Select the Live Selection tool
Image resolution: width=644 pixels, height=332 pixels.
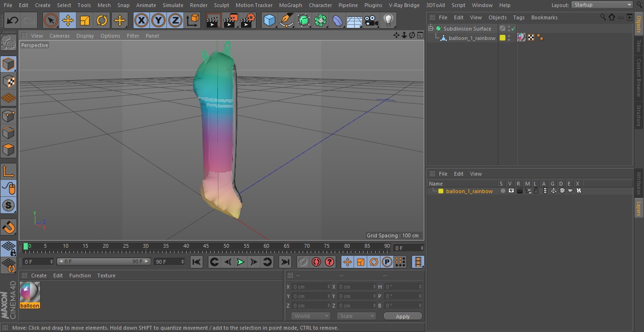[50, 21]
